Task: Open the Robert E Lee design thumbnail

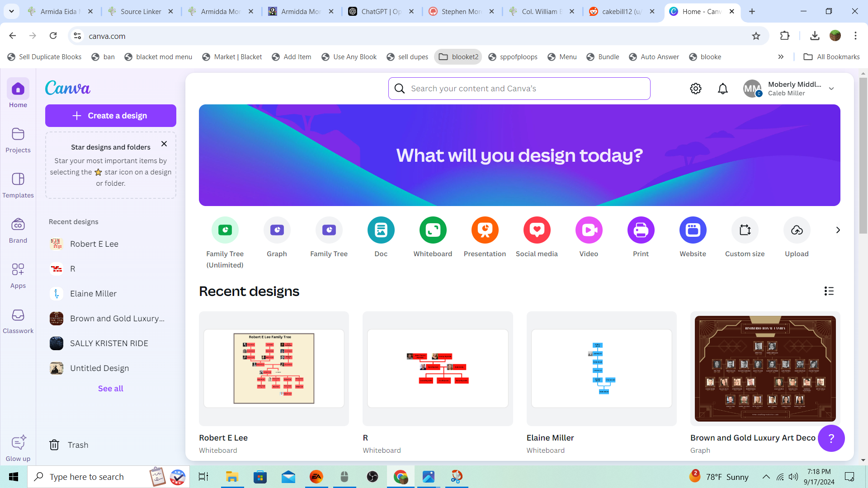Action: pyautogui.click(x=274, y=368)
